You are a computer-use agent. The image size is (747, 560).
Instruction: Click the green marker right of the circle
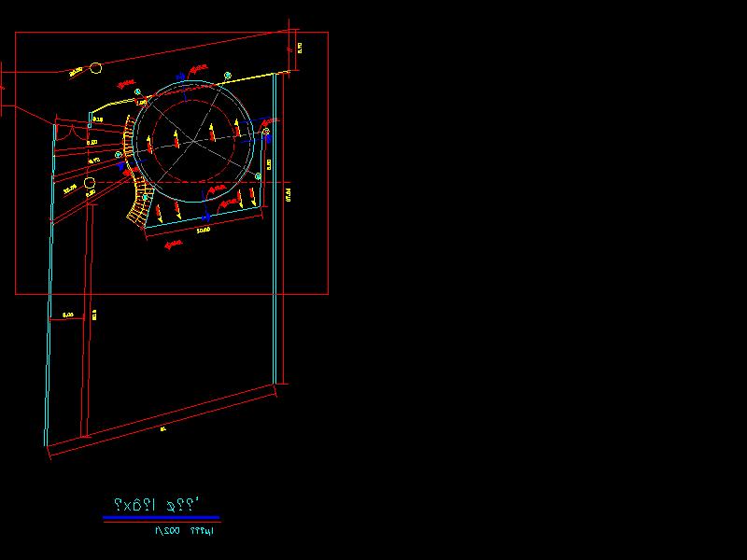265,133
